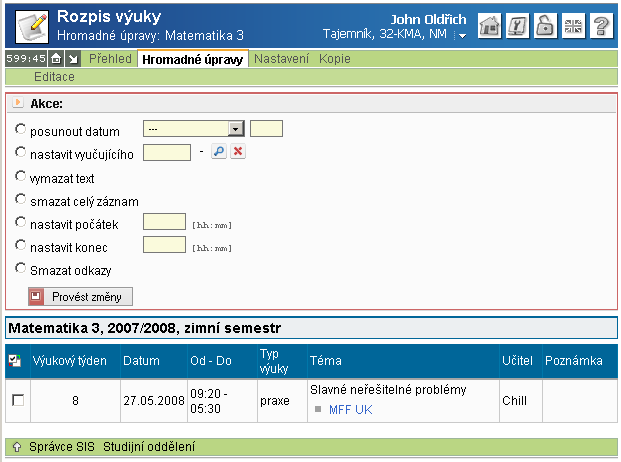
Task: Open the Nastavení tab
Action: point(280,59)
